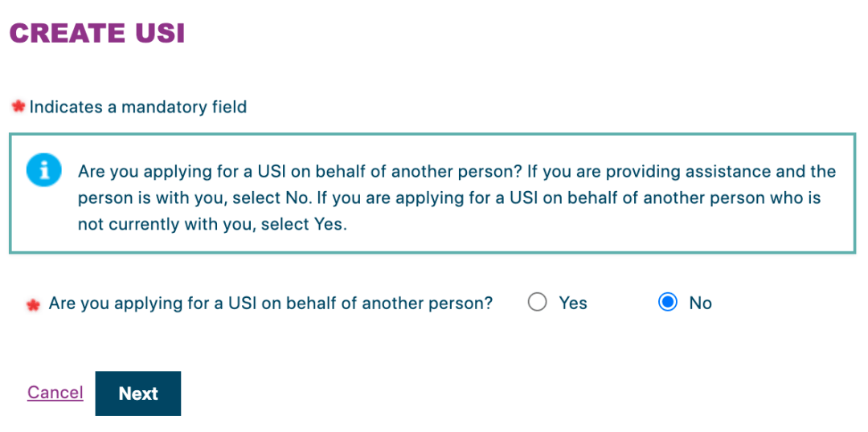Click the No label text
The height and width of the screenshot is (432, 868).
point(700,303)
